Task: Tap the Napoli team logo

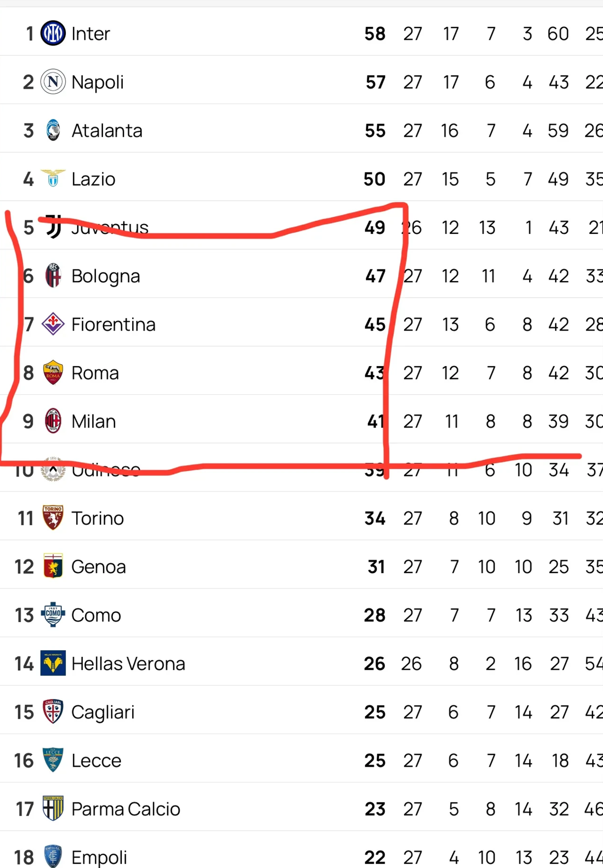Action: 53,82
